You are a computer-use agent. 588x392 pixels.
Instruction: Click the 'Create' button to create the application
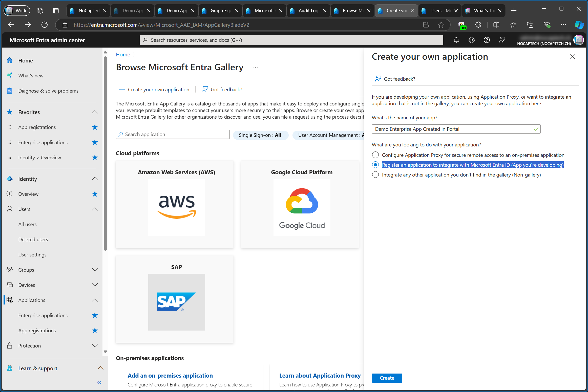point(387,378)
